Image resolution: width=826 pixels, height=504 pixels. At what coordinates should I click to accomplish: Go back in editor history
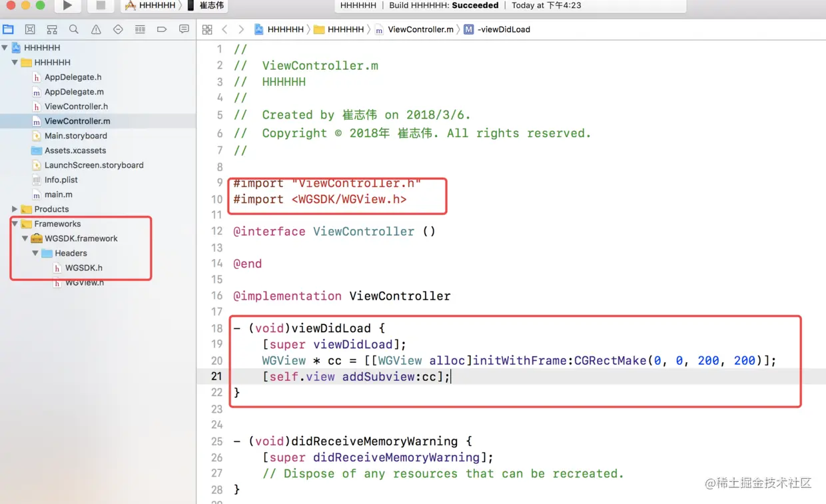[x=224, y=29]
